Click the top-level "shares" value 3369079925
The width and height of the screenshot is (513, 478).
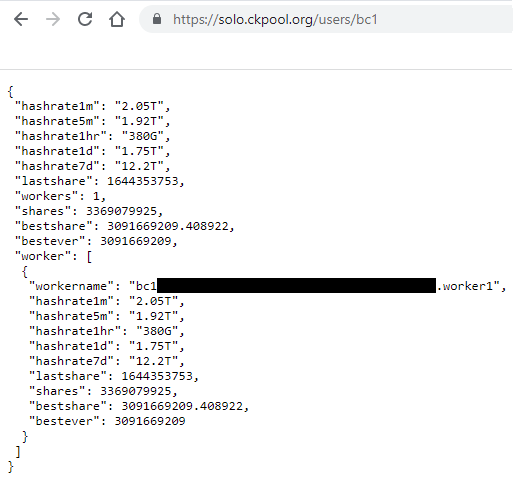coord(121,211)
